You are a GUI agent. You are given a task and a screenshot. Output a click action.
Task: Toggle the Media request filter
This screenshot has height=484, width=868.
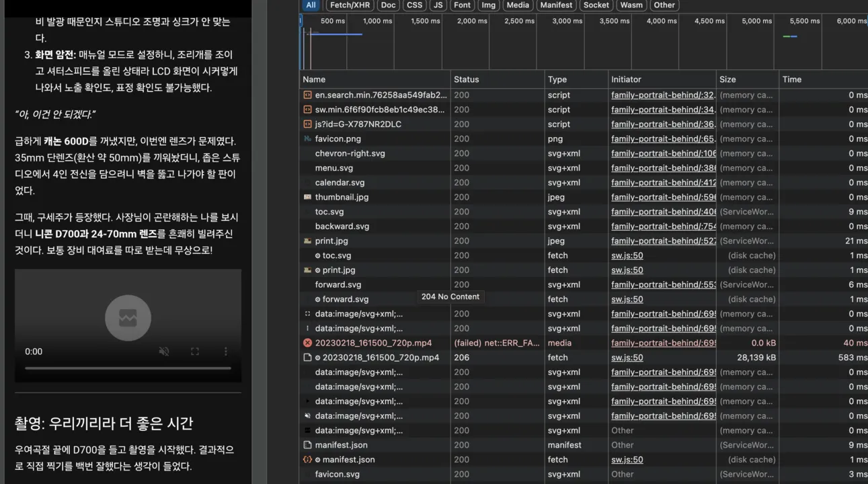518,5
